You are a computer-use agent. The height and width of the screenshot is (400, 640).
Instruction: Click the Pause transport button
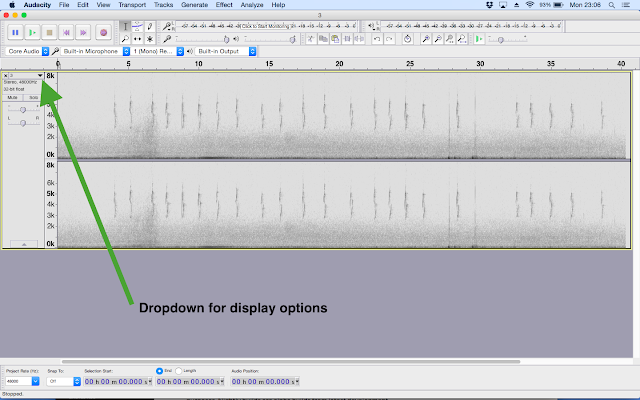click(16, 33)
